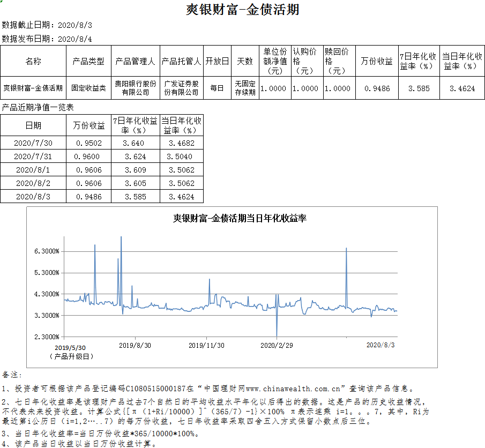Select the 2020/8/2 date cell
Screen dimensions: 485x448
[x=33, y=183]
